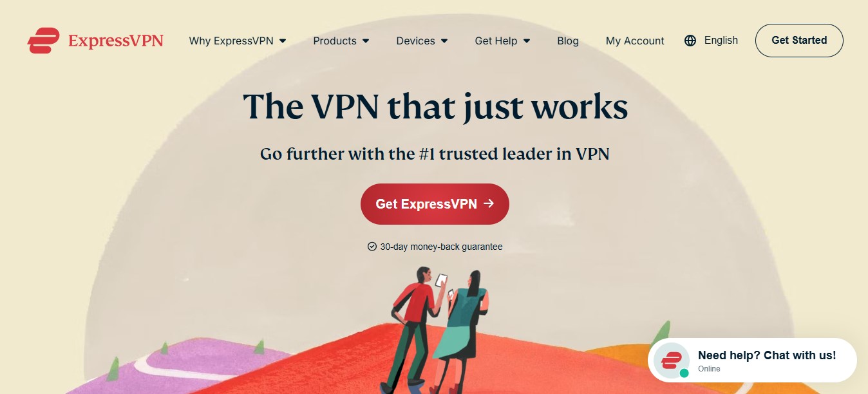This screenshot has height=394, width=868.
Task: Open the Blog menu item
Action: tap(568, 41)
